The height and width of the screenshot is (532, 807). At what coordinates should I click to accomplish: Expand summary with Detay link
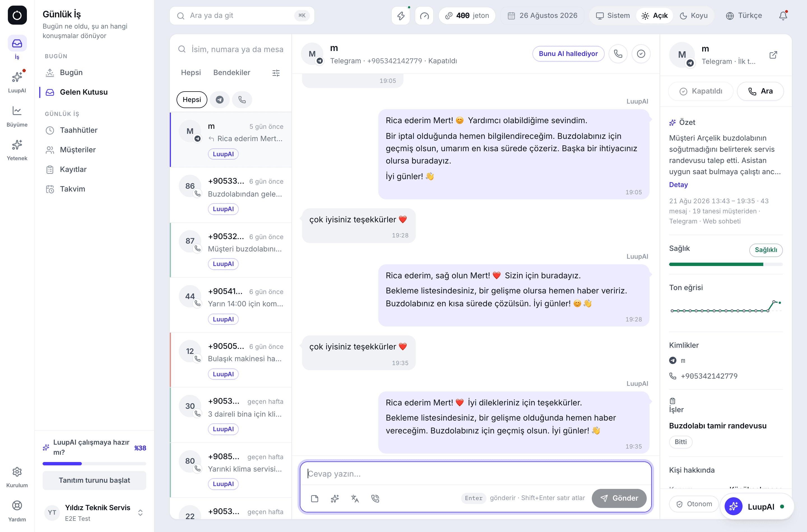pyautogui.click(x=678, y=185)
